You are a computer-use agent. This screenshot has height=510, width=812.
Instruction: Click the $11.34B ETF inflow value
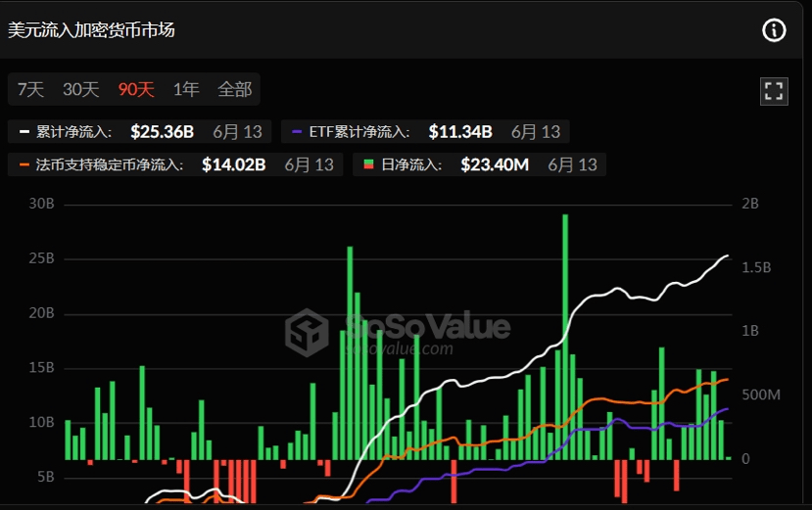(x=460, y=131)
